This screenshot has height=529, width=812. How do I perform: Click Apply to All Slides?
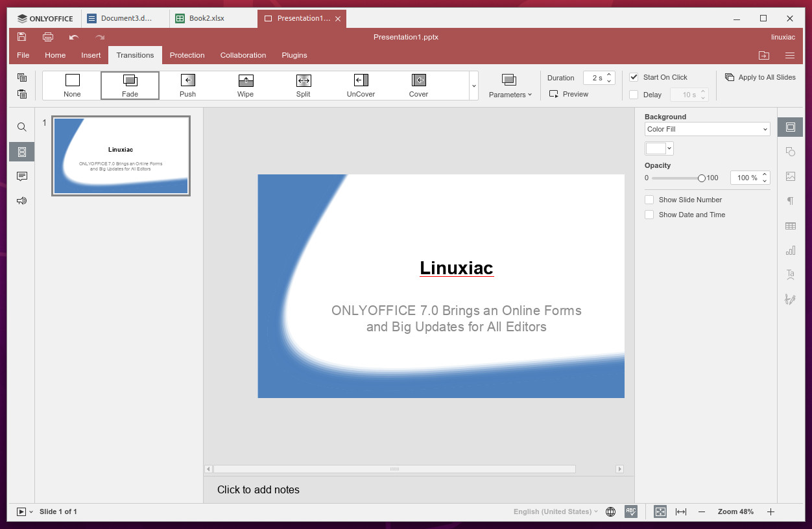(760, 77)
